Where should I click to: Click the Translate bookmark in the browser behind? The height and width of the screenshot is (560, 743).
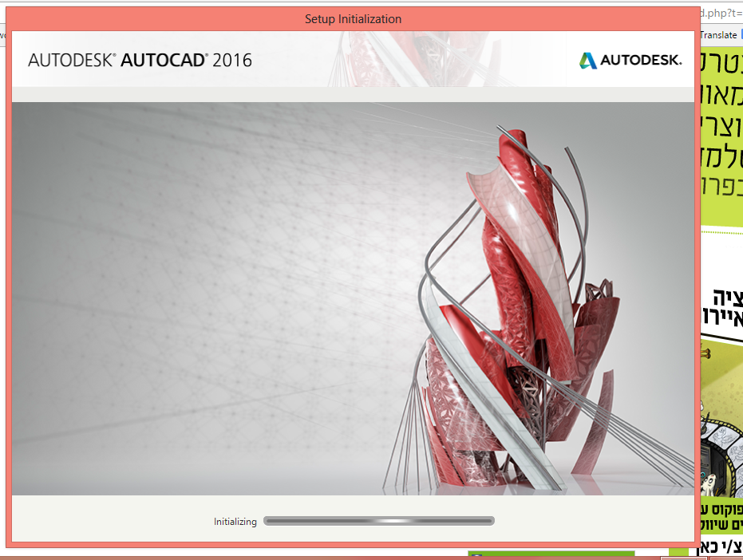point(718,35)
